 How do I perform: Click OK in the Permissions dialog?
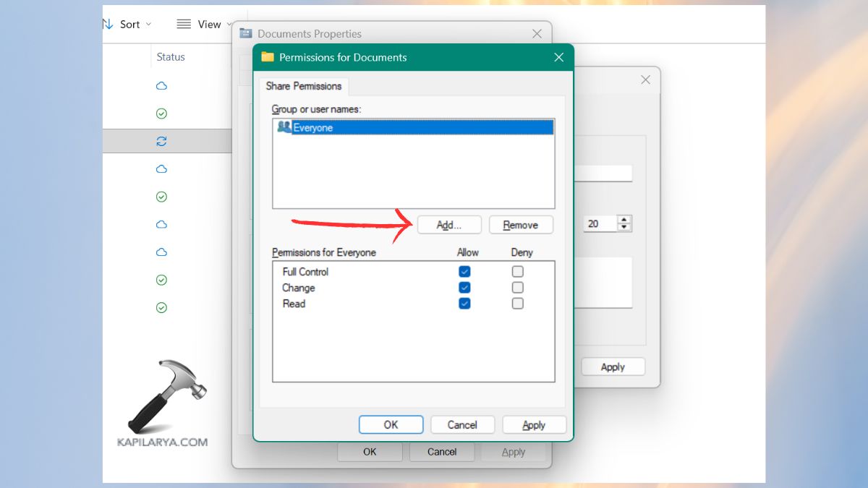391,424
